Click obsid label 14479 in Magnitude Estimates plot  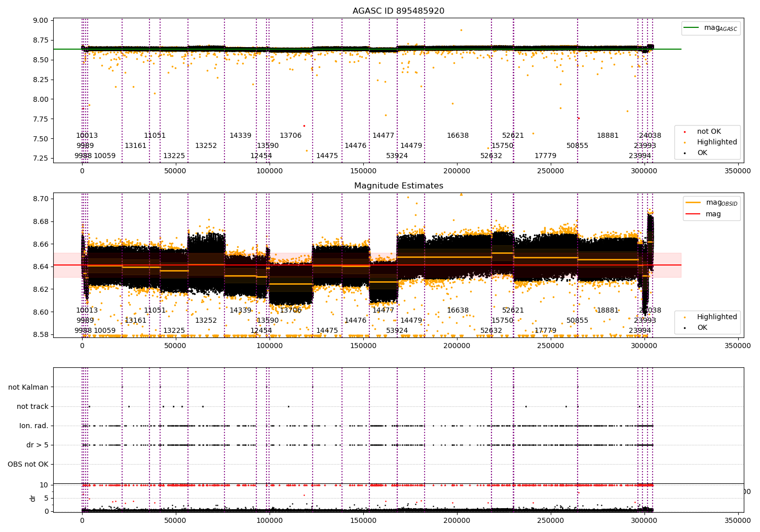click(411, 321)
